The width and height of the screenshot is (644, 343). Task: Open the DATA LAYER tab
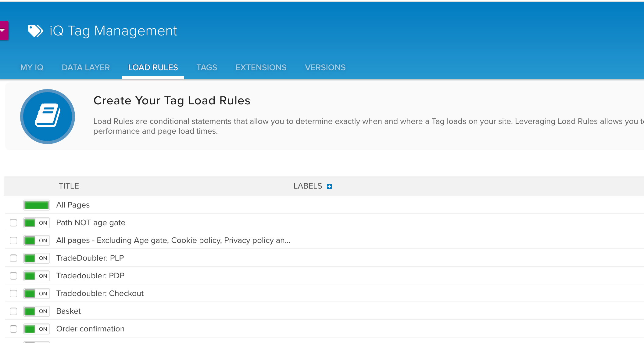(x=86, y=67)
